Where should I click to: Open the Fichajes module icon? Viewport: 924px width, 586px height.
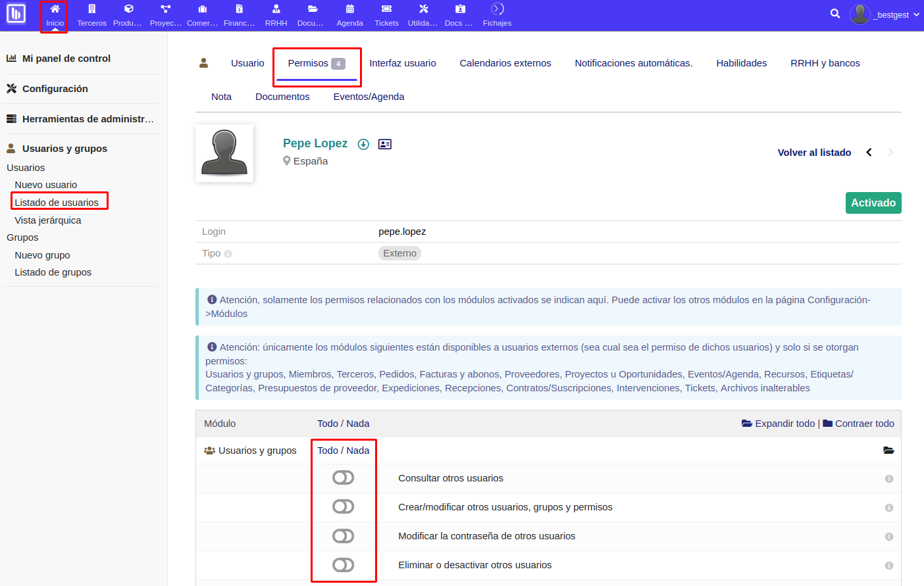(x=497, y=14)
